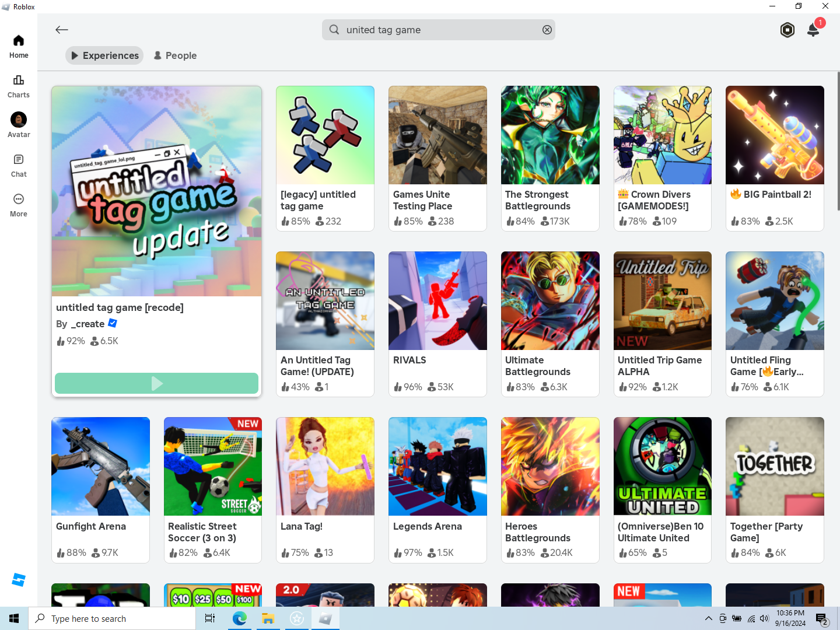Open the Windows Start menu
The image size is (840, 630).
pyautogui.click(x=14, y=618)
